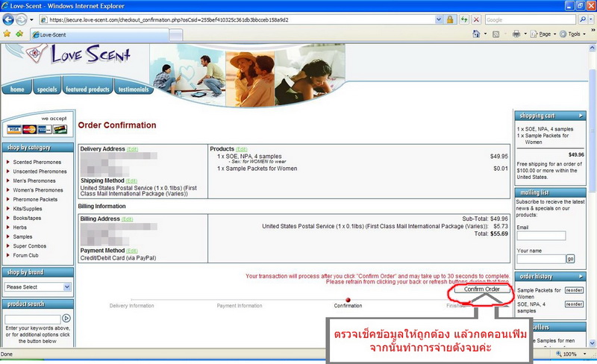Edit the Billing Address

[127, 219]
